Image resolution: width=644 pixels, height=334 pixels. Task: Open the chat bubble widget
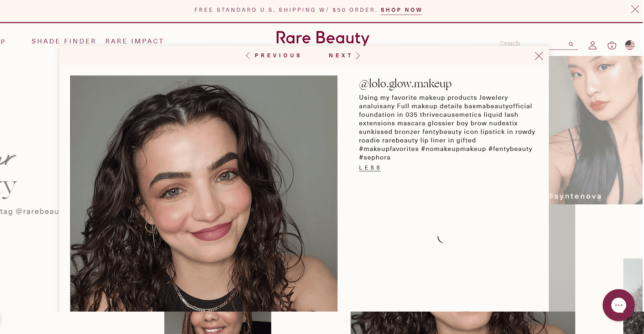619,305
